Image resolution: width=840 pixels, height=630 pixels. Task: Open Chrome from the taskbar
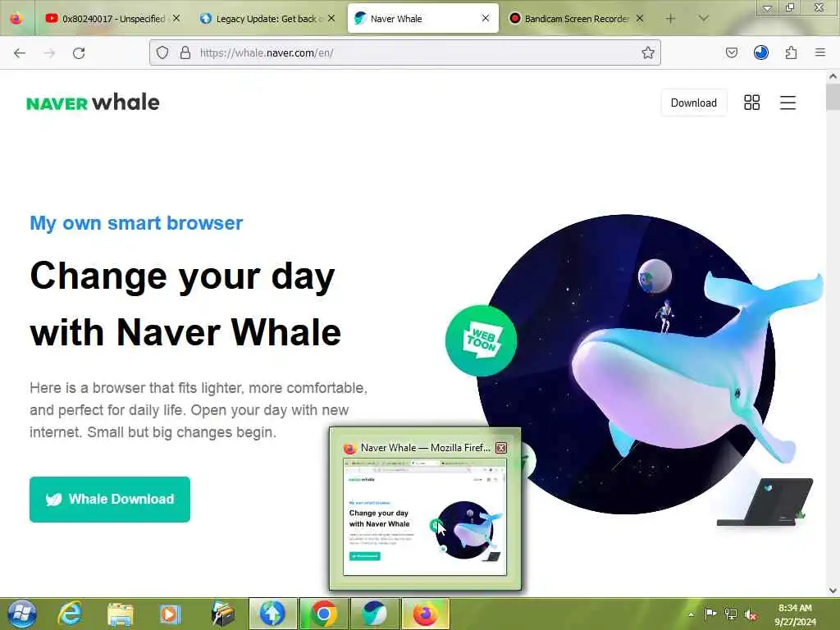pos(323,614)
